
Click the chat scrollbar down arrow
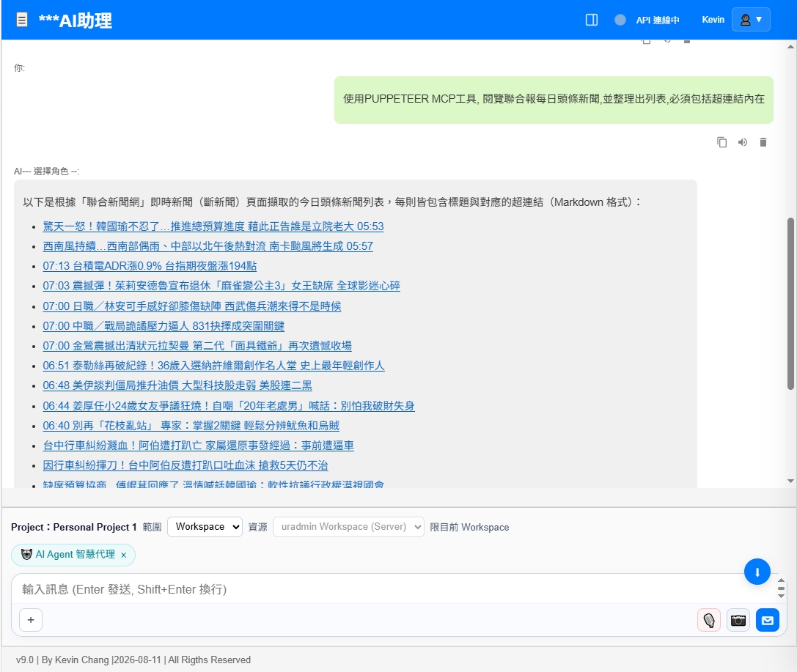click(x=790, y=481)
